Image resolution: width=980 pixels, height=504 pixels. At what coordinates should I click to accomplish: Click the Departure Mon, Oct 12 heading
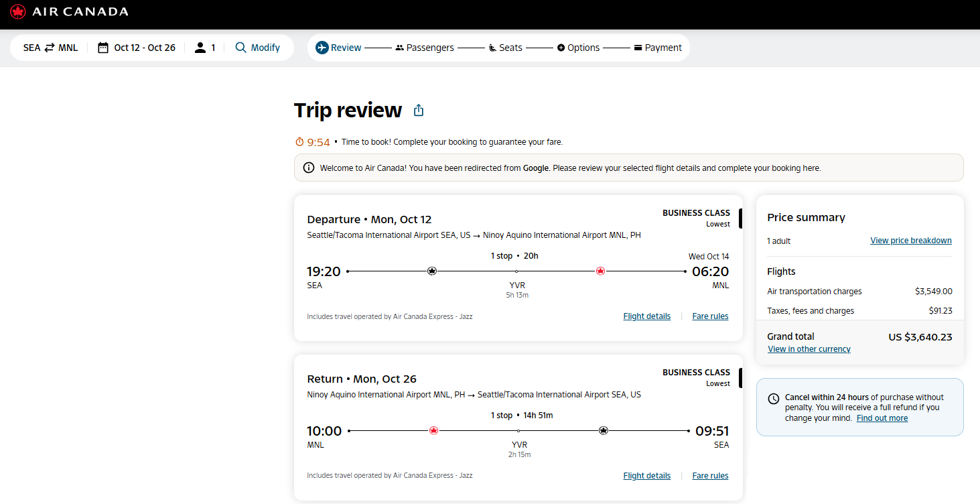pyautogui.click(x=369, y=220)
